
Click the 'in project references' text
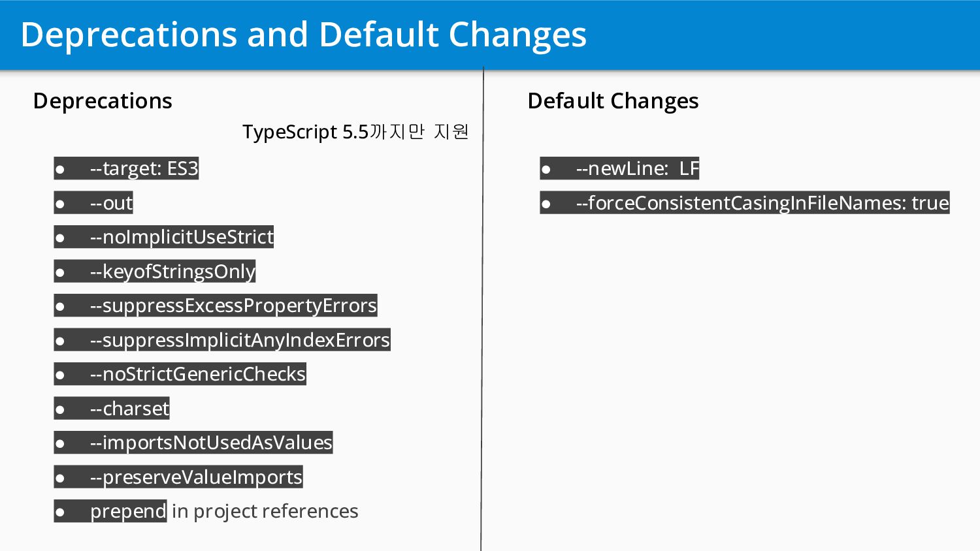(x=265, y=511)
